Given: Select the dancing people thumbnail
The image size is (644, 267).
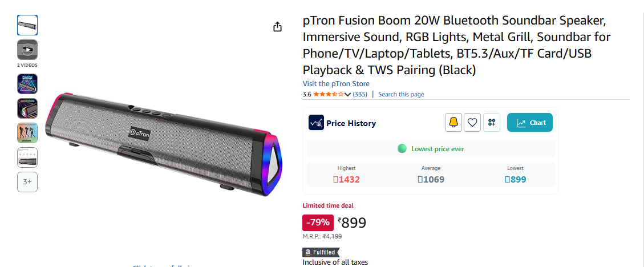Looking at the screenshot, I should coord(27,133).
